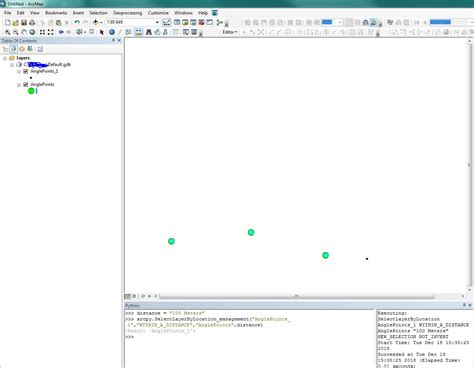Open the Find binoculars tool
Viewport: 474px width, 368px height.
149,32
